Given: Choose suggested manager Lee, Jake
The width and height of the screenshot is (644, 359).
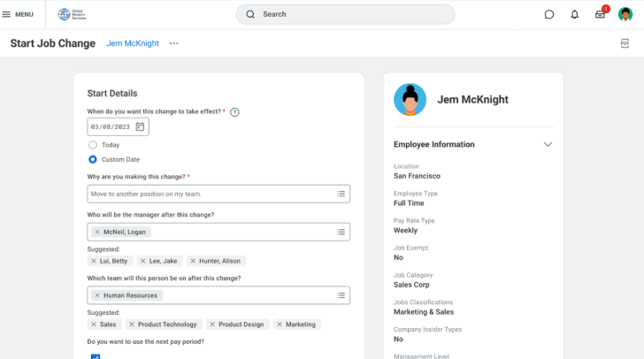Looking at the screenshot, I should [161, 261].
